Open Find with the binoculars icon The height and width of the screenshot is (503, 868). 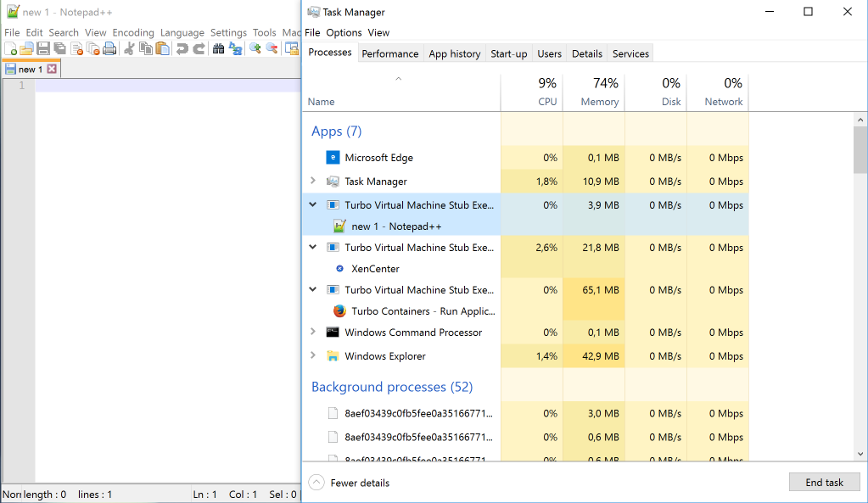point(219,48)
